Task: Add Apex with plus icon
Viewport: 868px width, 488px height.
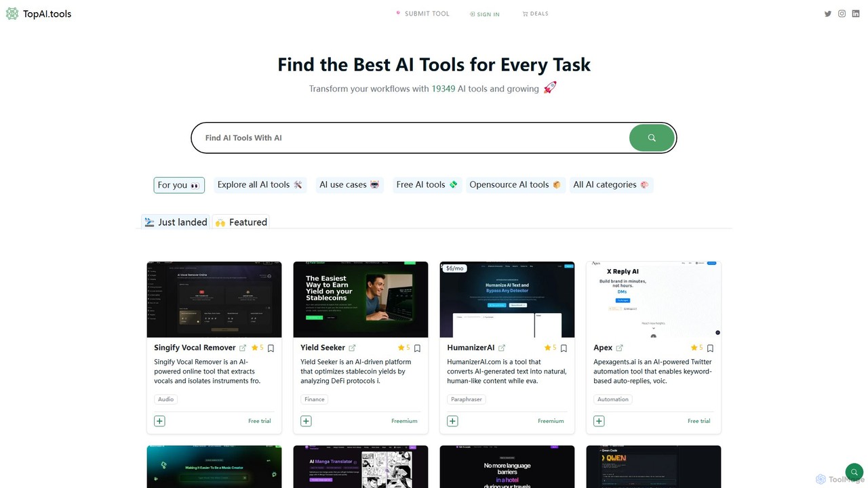Action: (x=599, y=421)
